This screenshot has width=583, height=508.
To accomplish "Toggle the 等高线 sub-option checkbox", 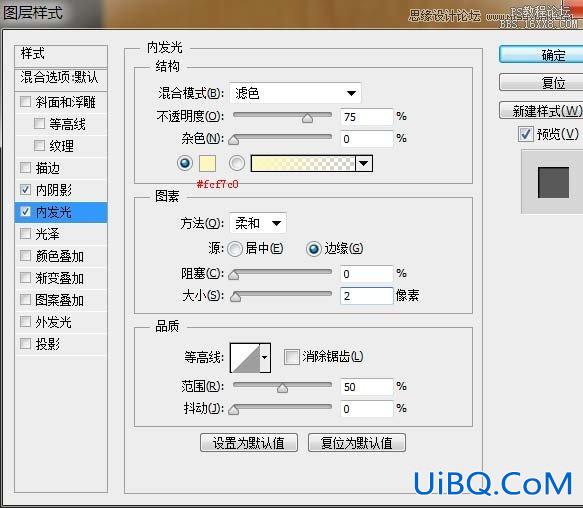I will (x=39, y=123).
